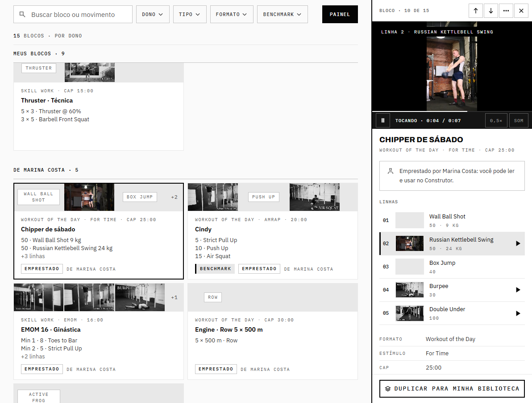
Task: Click the DE MARINA COSTA · 5 header
Action: pyautogui.click(x=46, y=170)
